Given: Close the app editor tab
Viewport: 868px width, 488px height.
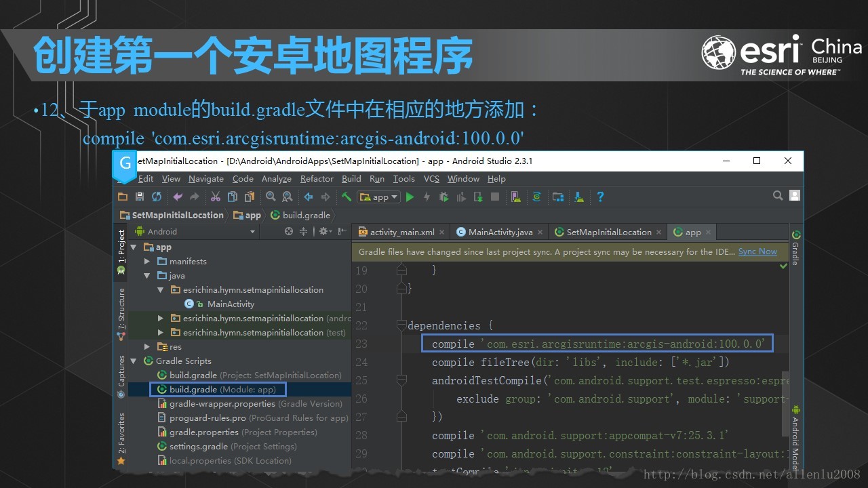Looking at the screenshot, I should click(x=709, y=232).
